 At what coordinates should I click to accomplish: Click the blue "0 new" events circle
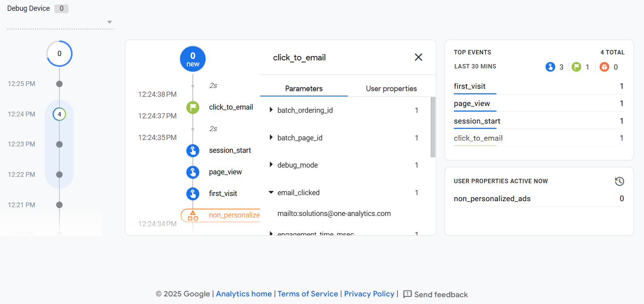coord(193,59)
